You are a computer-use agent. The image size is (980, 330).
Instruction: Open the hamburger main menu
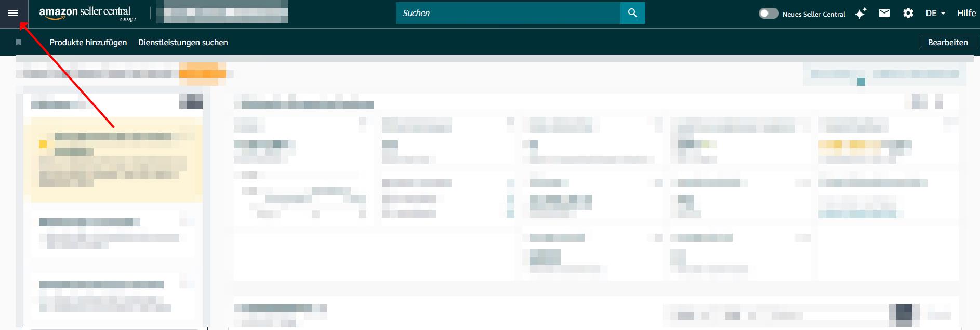click(x=13, y=14)
